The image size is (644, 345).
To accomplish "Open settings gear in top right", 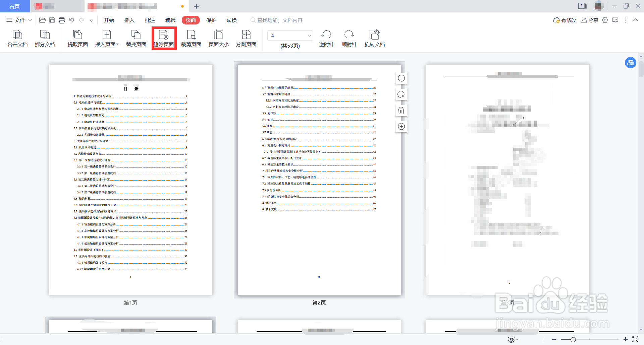I will pyautogui.click(x=605, y=20).
